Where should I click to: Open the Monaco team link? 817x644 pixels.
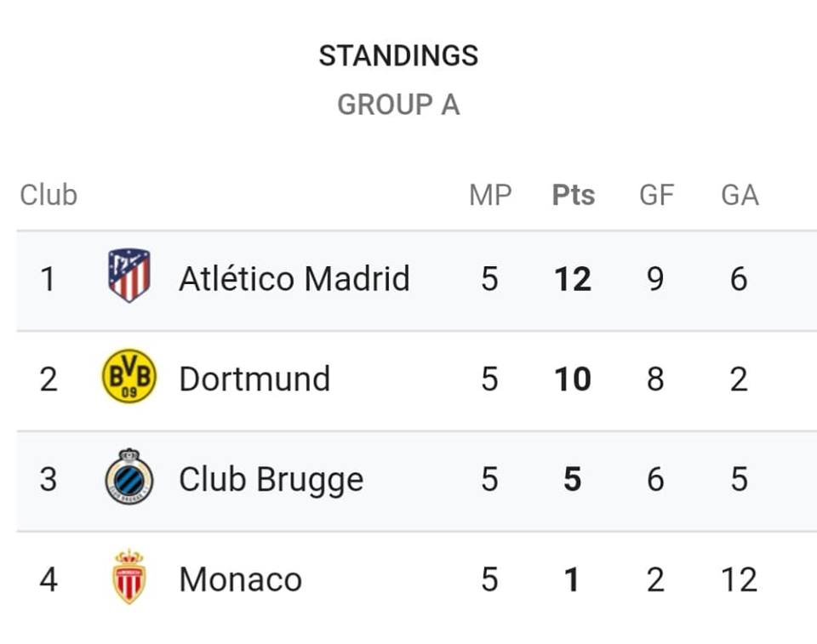point(240,579)
